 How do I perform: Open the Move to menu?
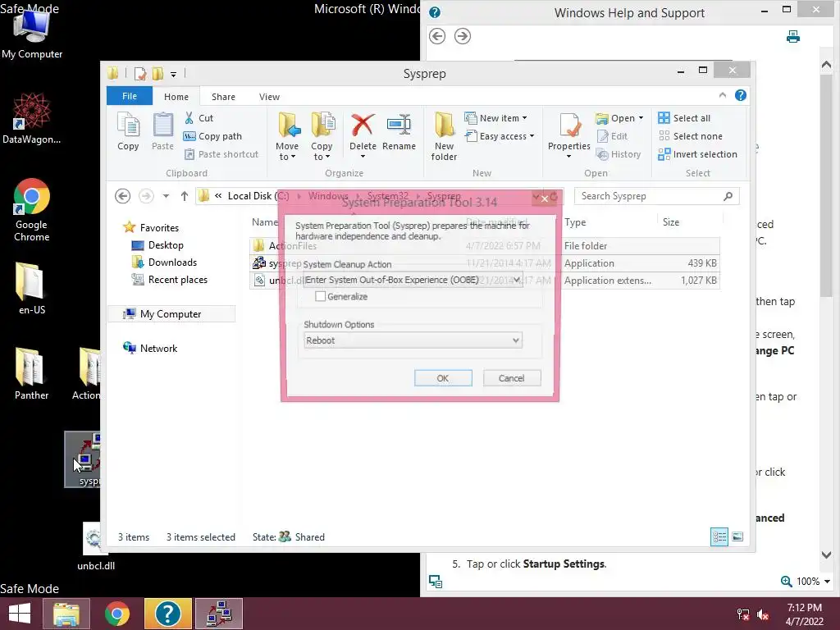coord(288,136)
